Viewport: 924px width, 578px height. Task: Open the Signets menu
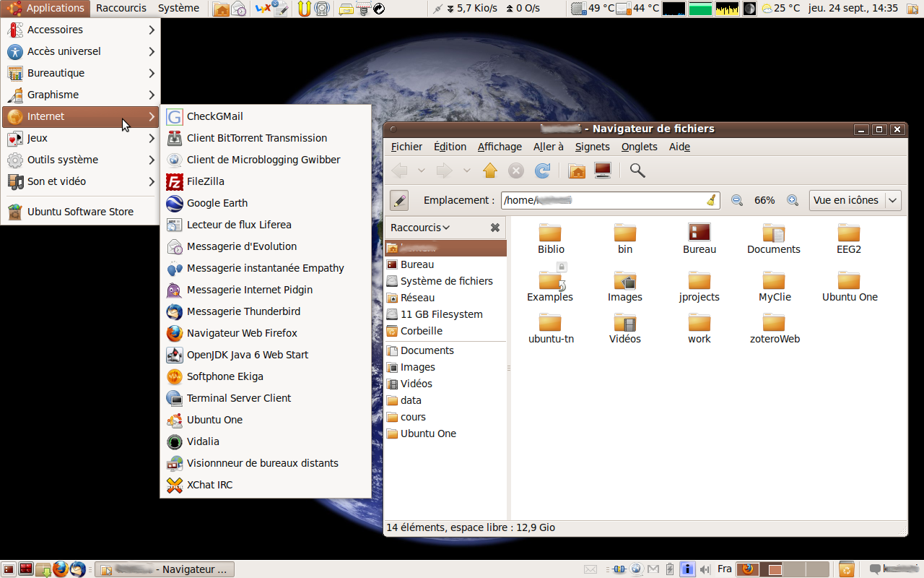click(592, 147)
